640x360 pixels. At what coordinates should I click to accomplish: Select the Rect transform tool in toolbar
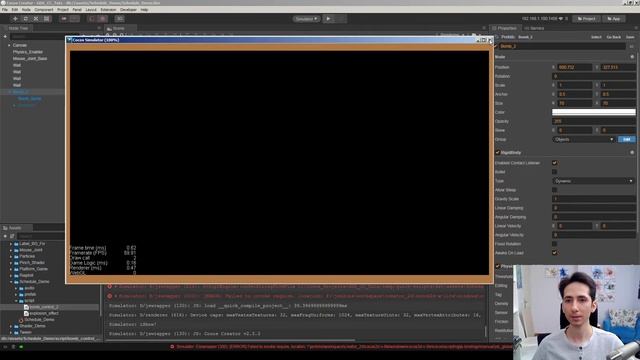pos(47,19)
